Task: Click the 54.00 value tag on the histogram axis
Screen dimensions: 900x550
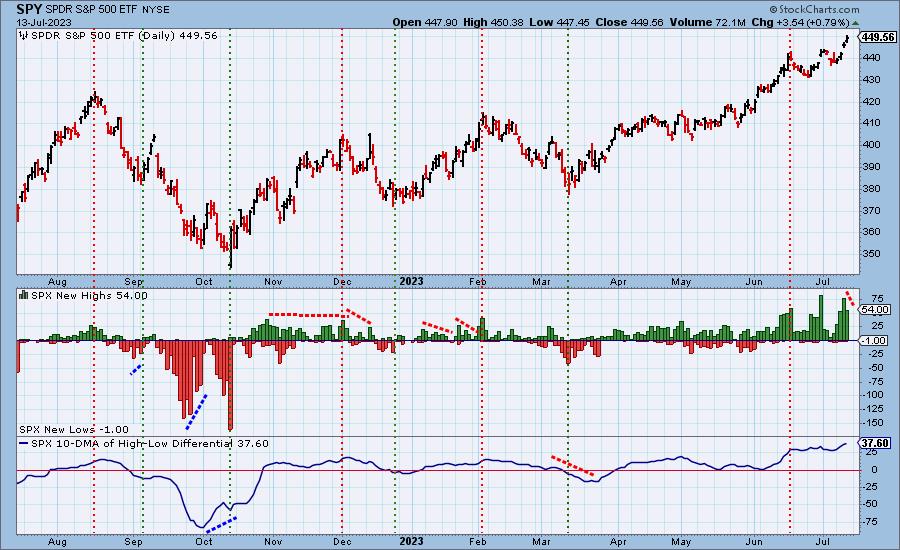Action: (x=876, y=309)
